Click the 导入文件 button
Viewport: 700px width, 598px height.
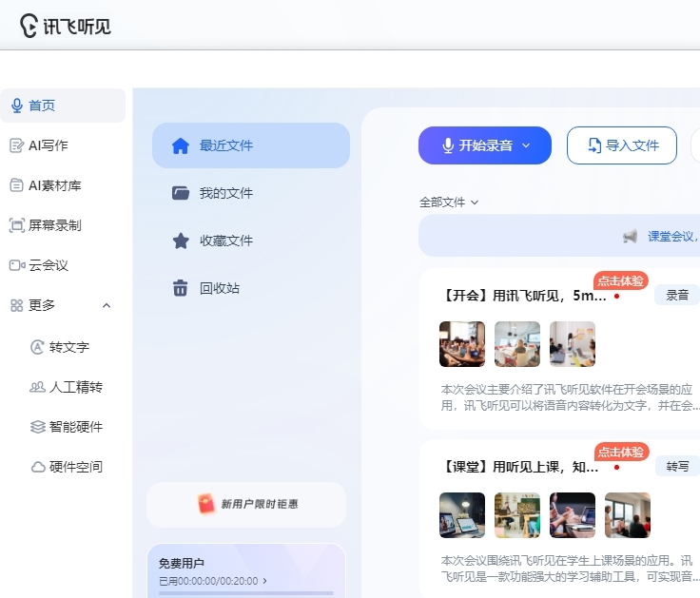[622, 145]
